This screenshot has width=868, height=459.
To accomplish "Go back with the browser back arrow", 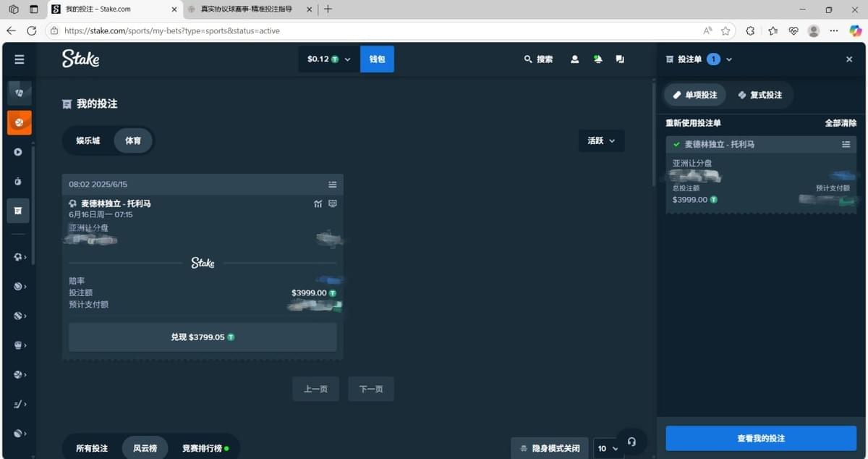I will [x=11, y=30].
